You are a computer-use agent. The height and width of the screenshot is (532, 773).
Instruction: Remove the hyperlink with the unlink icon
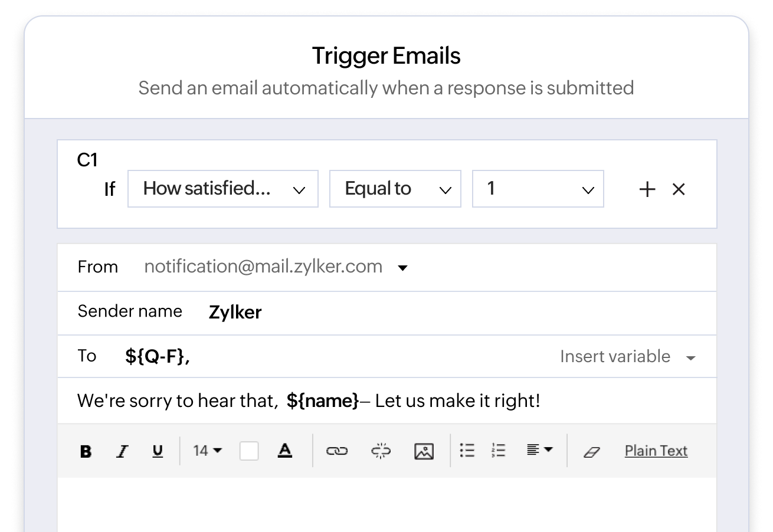[x=380, y=451]
